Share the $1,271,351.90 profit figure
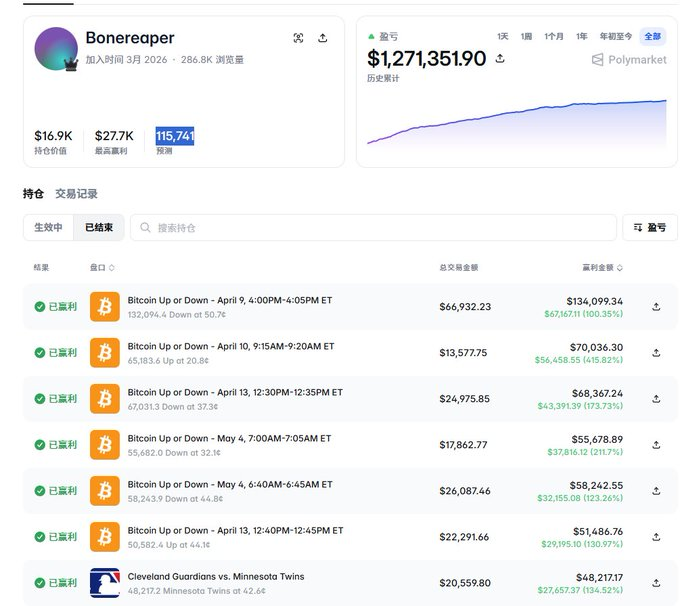 [x=500, y=58]
